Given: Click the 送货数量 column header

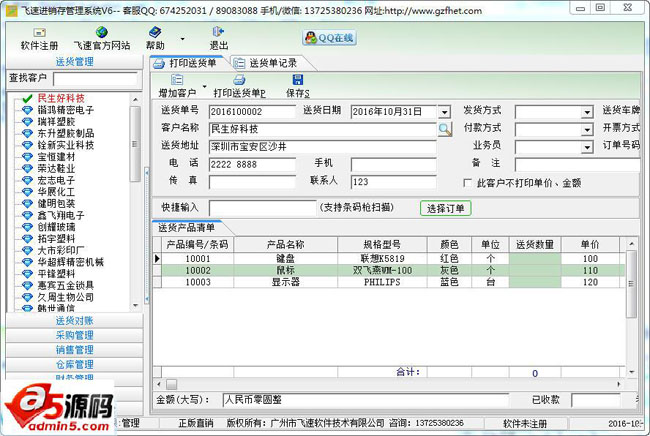Looking at the screenshot, I should 535,245.
